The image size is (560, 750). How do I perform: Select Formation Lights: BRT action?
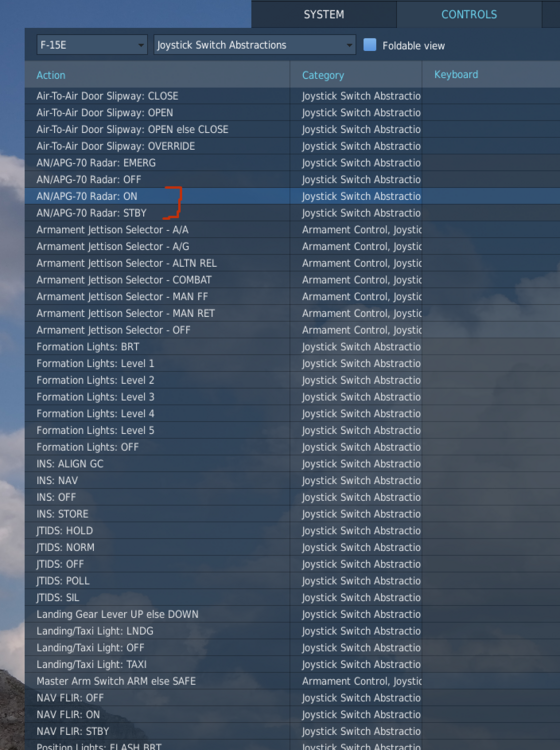coord(88,347)
